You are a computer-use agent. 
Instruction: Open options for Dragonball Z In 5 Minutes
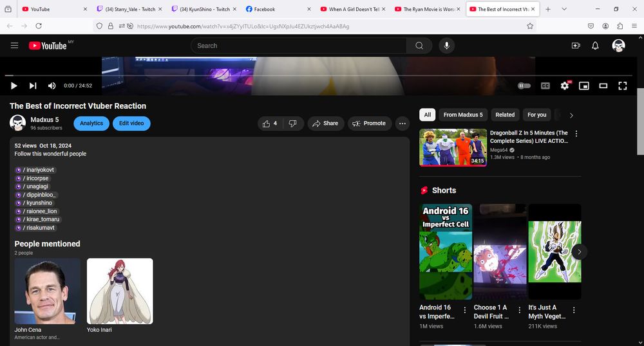click(x=576, y=134)
